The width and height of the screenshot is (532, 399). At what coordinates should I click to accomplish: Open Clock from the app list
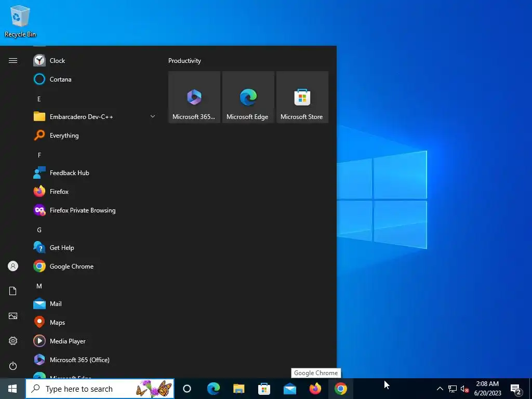pyautogui.click(x=95, y=61)
